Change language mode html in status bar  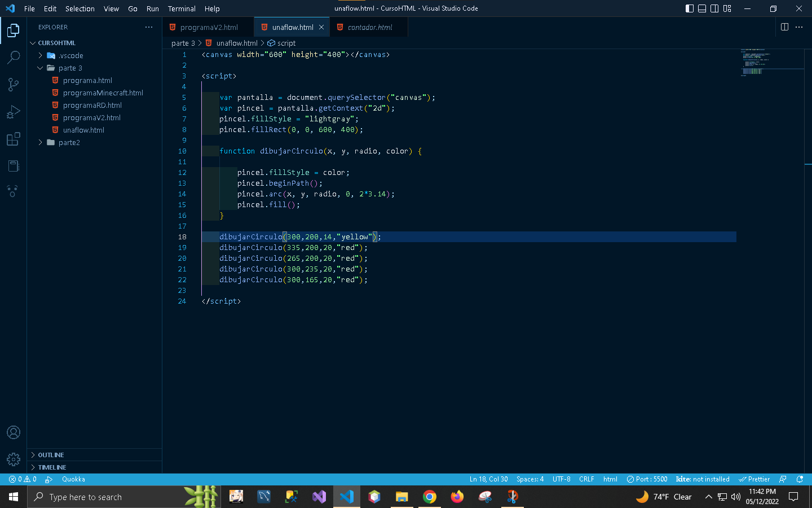(x=610, y=479)
